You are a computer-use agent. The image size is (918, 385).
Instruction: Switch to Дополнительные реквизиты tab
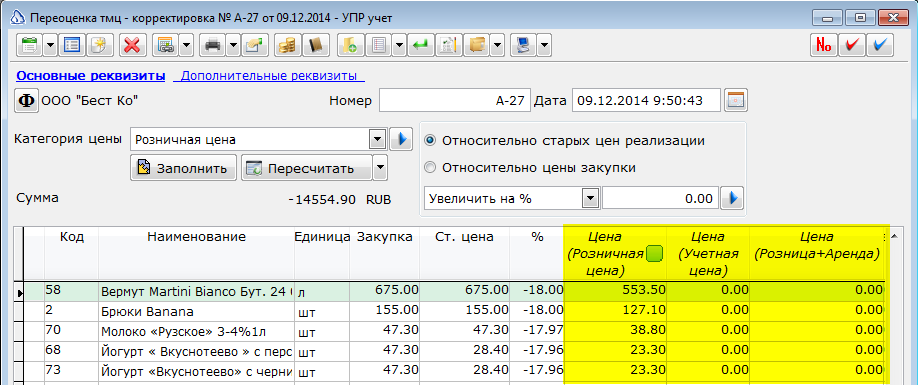pyautogui.click(x=269, y=76)
